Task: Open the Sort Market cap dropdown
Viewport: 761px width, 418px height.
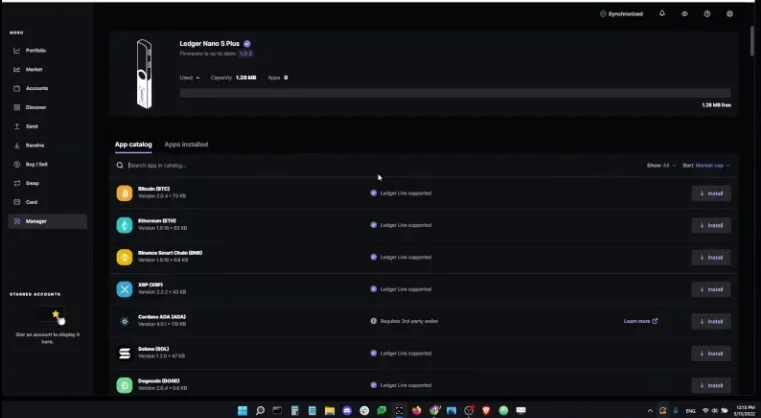Action: [706, 166]
